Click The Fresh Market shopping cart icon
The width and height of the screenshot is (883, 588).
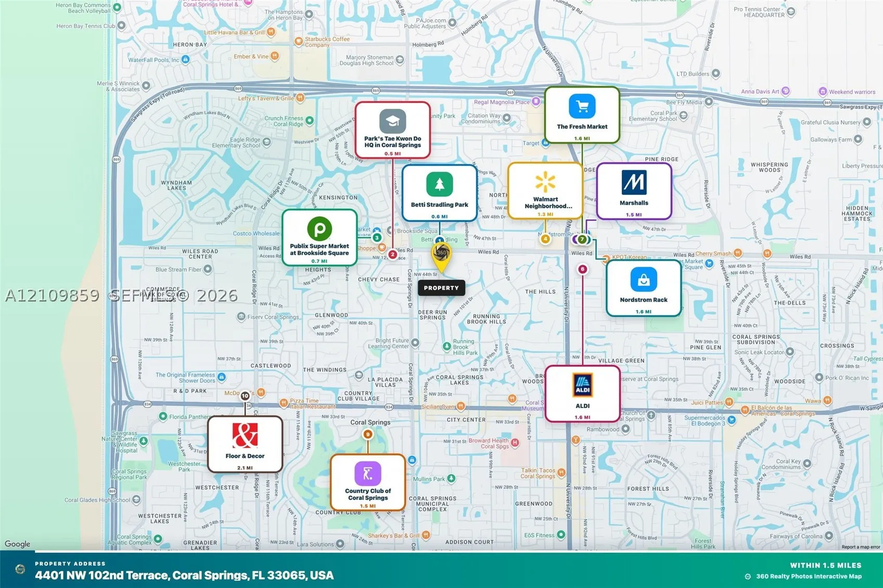[582, 107]
